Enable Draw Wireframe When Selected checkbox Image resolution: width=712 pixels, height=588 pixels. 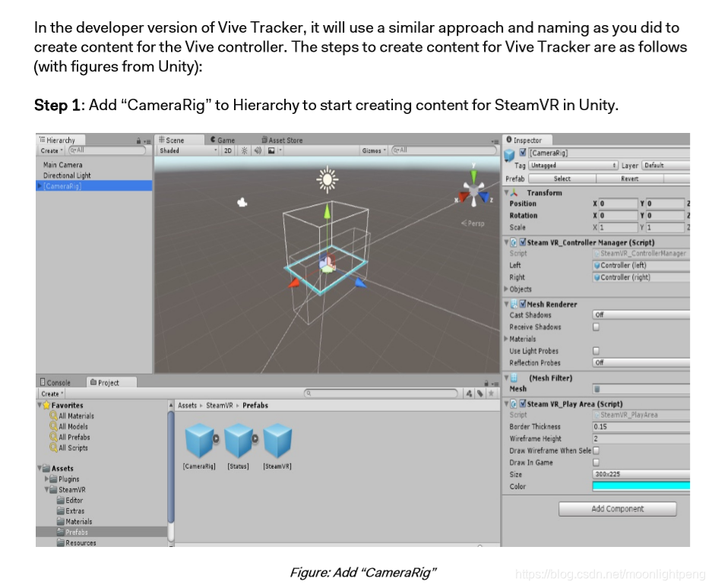point(596,450)
